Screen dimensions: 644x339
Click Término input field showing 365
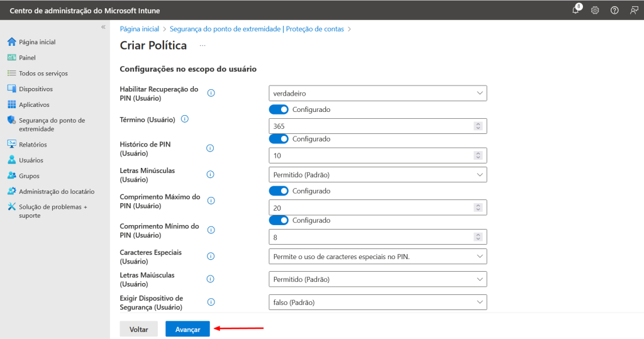[x=378, y=126]
